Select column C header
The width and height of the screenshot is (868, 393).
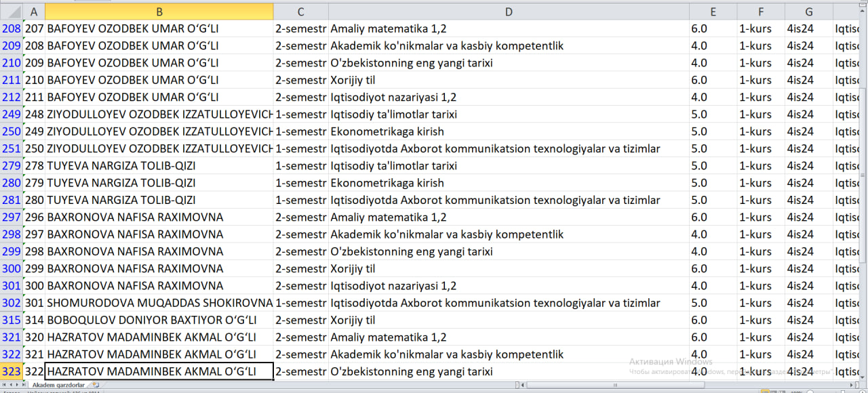[301, 12]
